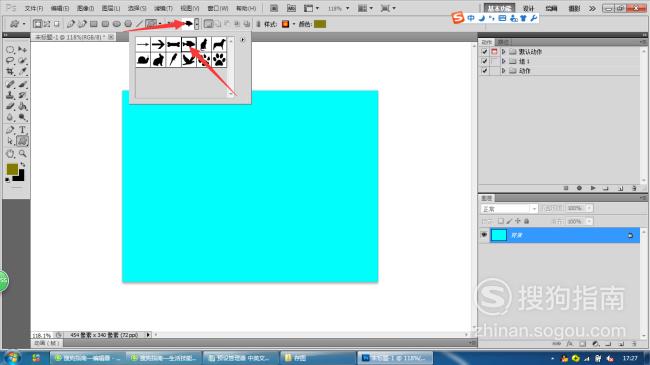Click play selection in Actions panel
This screenshot has height=365, width=650.
(593, 188)
